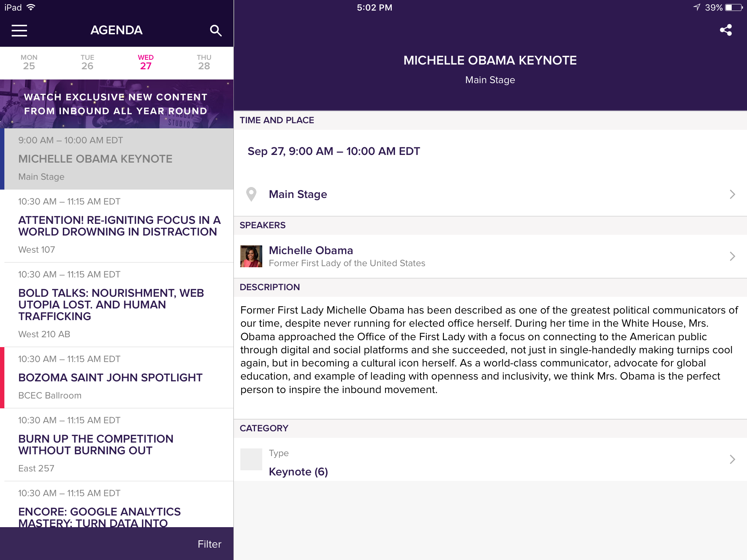The height and width of the screenshot is (560, 747).
Task: Tap BCEC Ballroom room label
Action: click(x=50, y=396)
